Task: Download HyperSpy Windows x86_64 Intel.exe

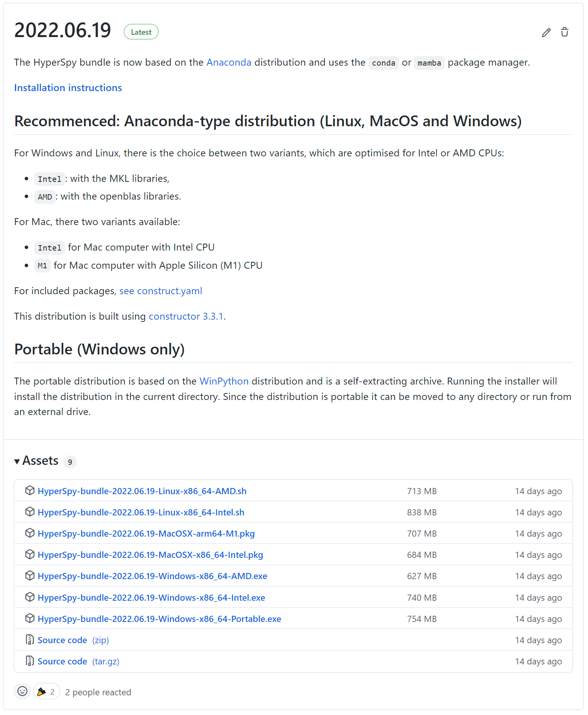Action: pyautogui.click(x=151, y=598)
